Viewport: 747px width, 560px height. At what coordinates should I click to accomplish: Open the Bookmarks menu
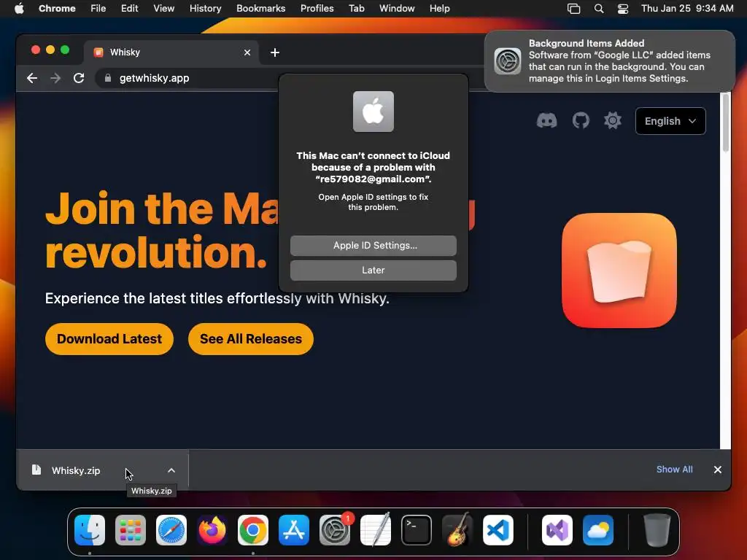click(260, 9)
